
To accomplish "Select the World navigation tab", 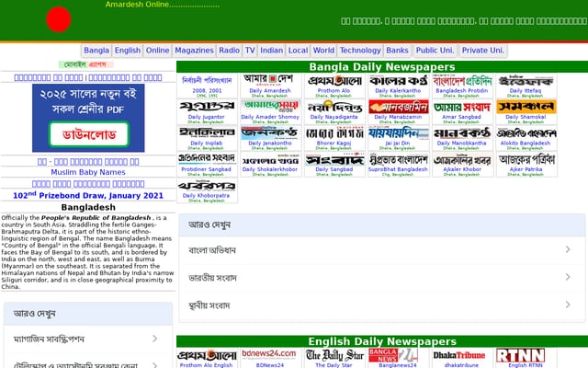I will tap(323, 51).
